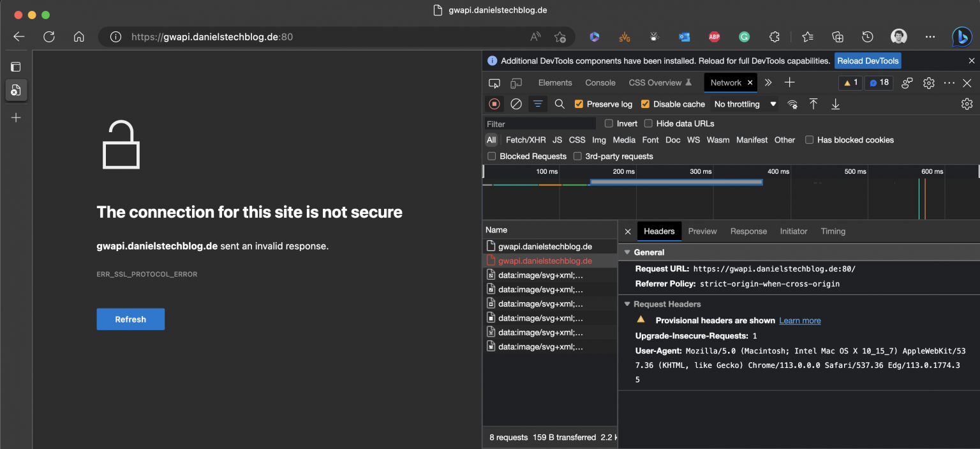Collapse the Request Headers section
Viewport: 980px width, 449px height.
pyautogui.click(x=626, y=303)
